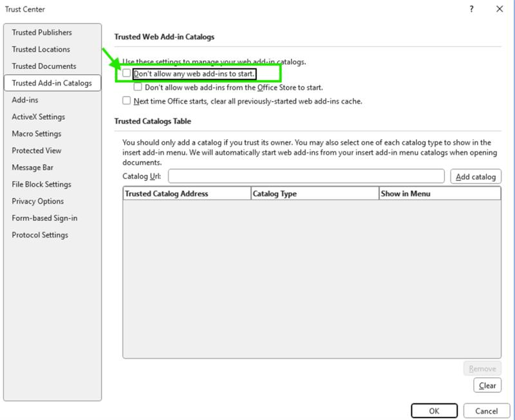
Task: View the Add-ins settings page
Action: 24,99
